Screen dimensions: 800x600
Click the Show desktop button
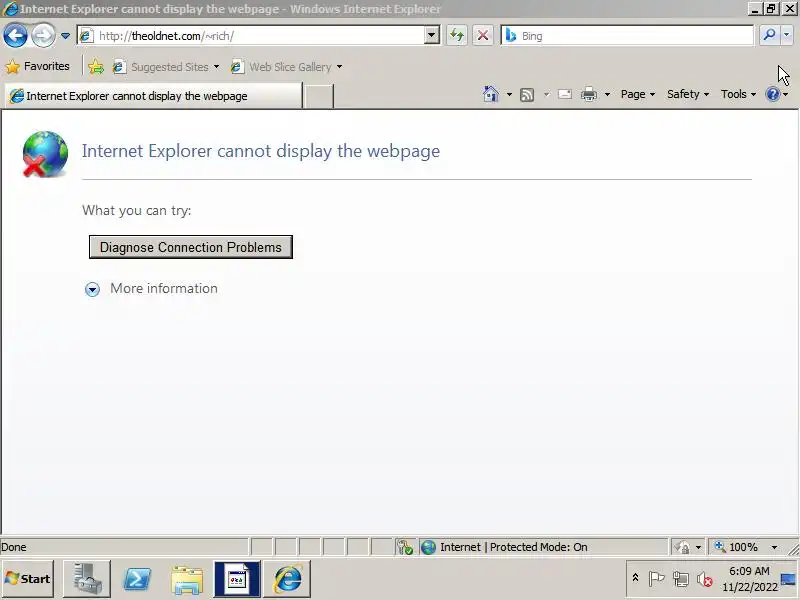pyautogui.click(x=789, y=579)
